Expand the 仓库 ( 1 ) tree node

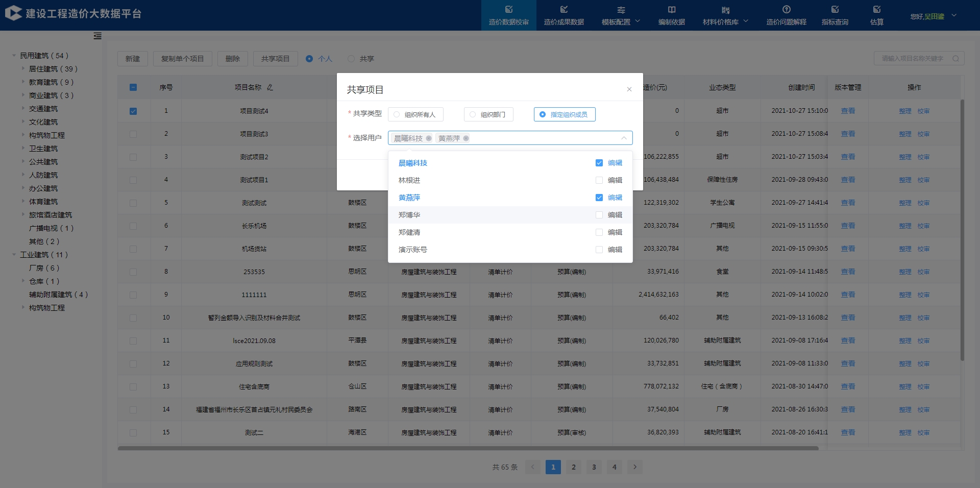pyautogui.click(x=23, y=281)
